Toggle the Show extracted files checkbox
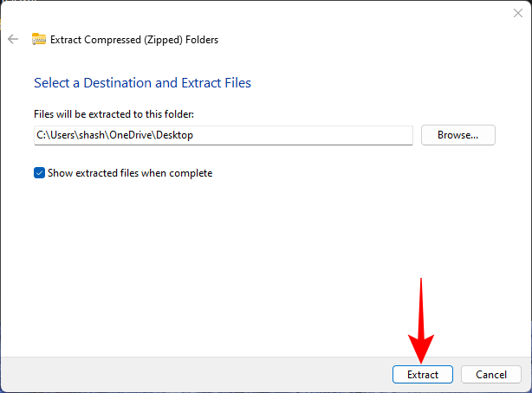This screenshot has width=532, height=393. (x=39, y=173)
